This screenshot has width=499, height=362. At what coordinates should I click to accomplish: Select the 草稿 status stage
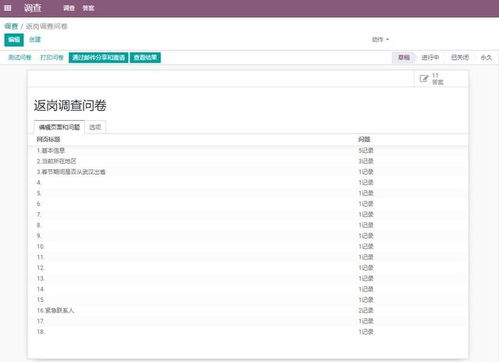tap(404, 58)
